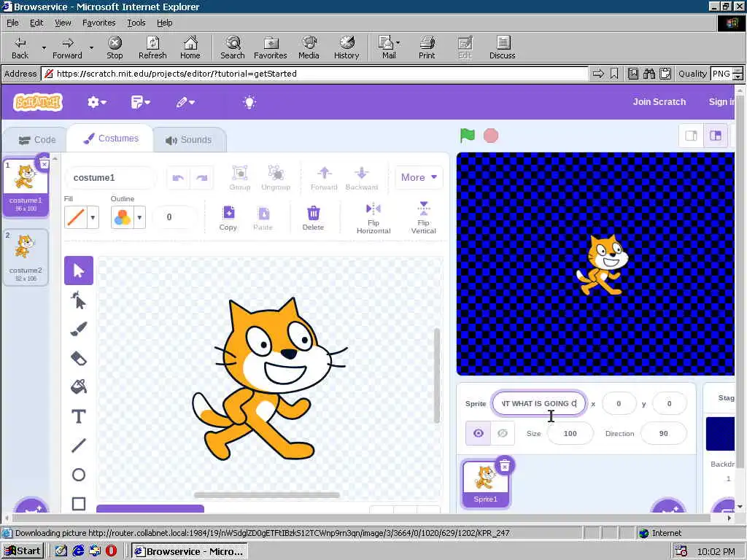Select the Line tool
The image size is (747, 560).
coord(79,446)
